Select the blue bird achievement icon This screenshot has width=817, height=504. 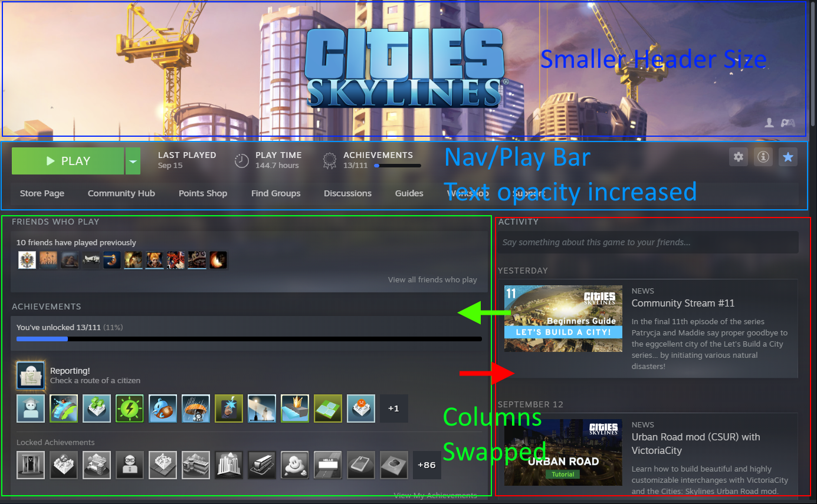click(x=163, y=409)
